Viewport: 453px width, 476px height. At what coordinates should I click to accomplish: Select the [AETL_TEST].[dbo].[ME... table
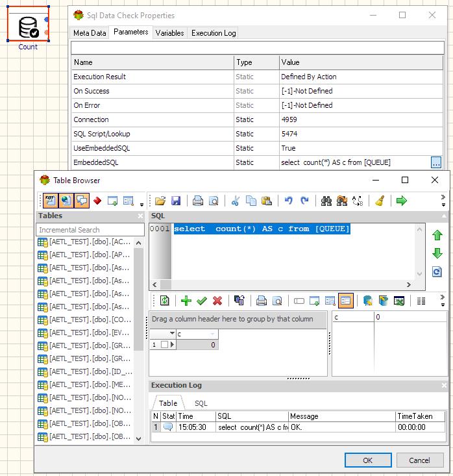pyautogui.click(x=84, y=384)
